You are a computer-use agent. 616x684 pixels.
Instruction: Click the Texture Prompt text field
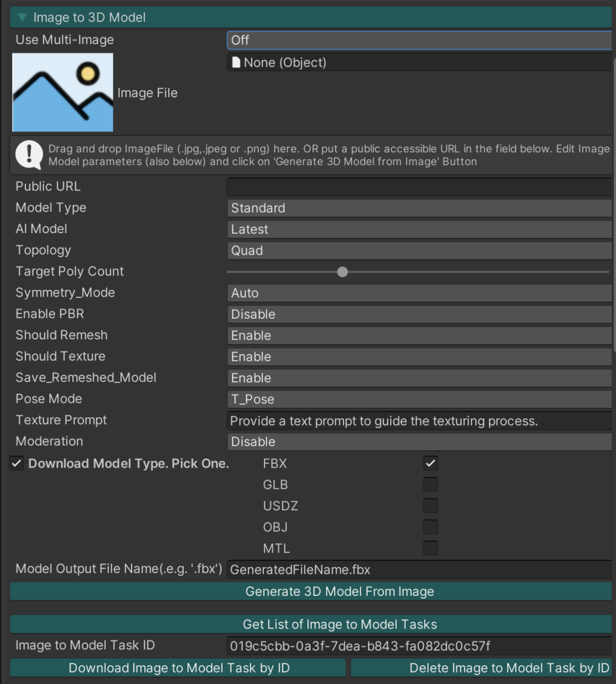tap(420, 421)
